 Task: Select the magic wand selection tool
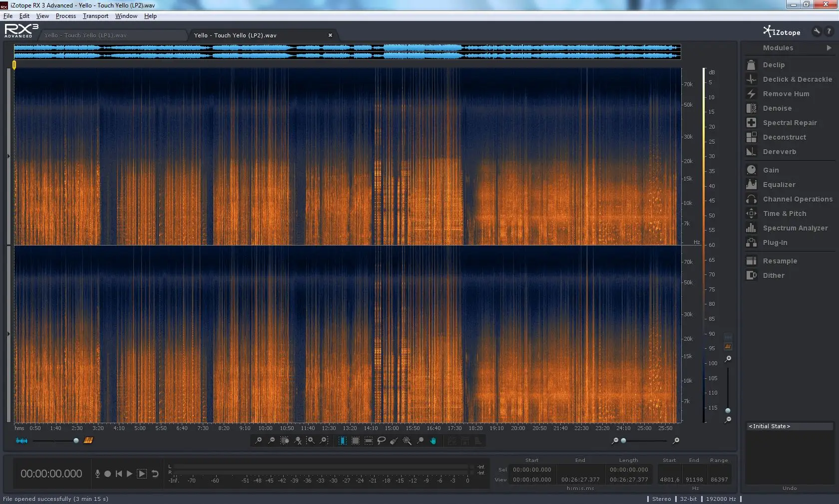[407, 441]
